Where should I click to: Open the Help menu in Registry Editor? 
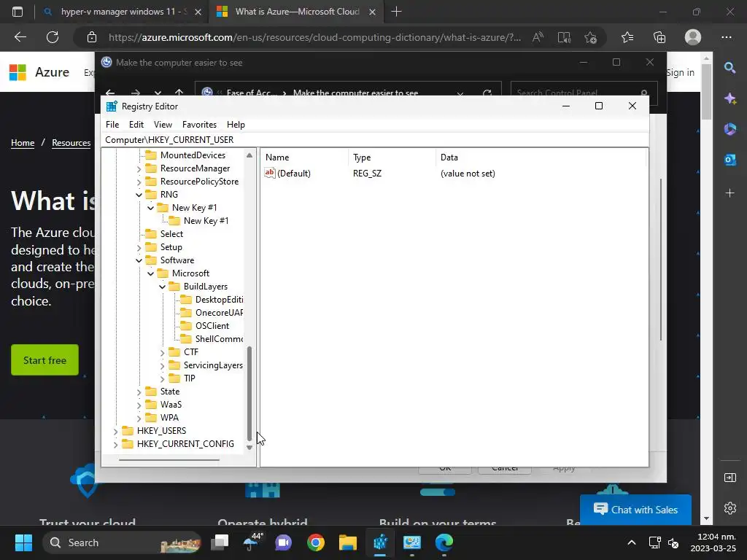point(236,124)
